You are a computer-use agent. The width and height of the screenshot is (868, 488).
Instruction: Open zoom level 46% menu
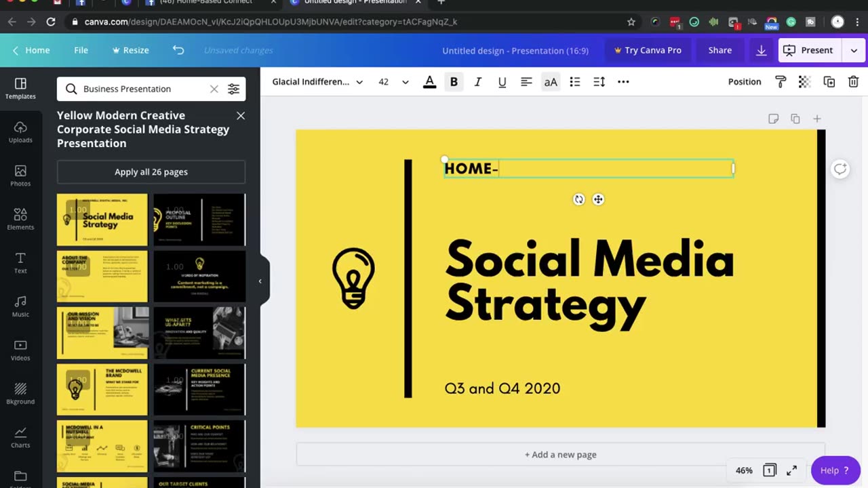tap(744, 470)
